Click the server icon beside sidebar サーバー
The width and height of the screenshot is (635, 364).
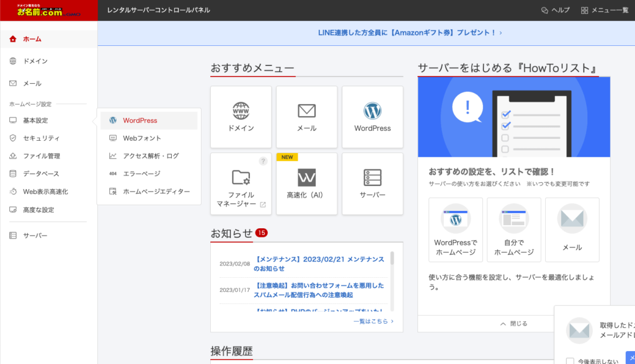(13, 236)
